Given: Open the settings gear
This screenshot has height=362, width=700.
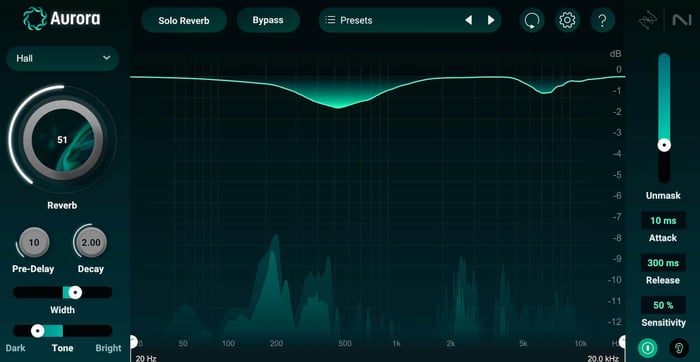Looking at the screenshot, I should tap(567, 20).
